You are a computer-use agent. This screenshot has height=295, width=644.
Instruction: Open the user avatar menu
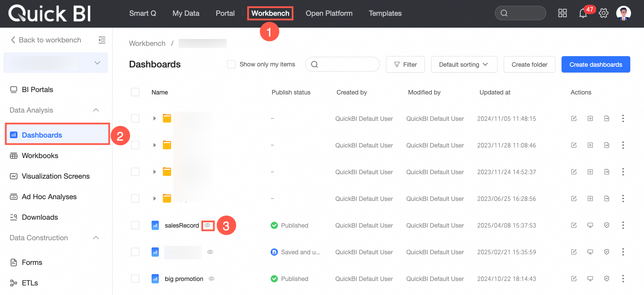(623, 13)
